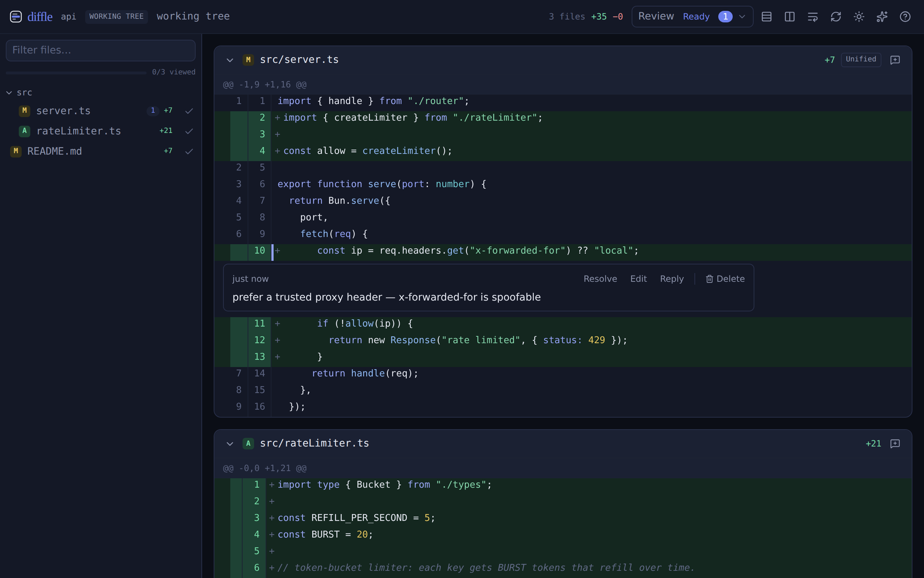The width and height of the screenshot is (924, 578).
Task: Click the api repository name
Action: pos(68,17)
